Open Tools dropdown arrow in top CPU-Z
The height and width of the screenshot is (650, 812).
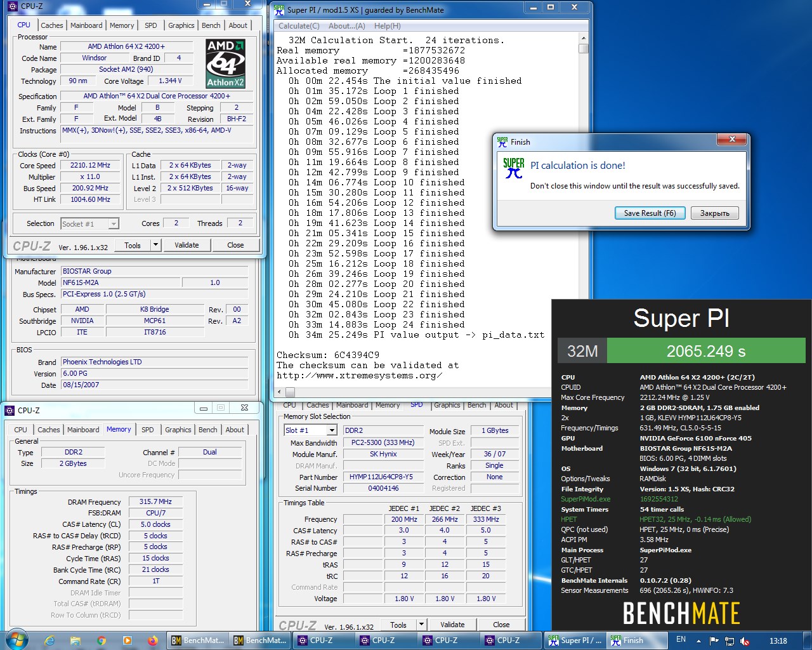(155, 245)
